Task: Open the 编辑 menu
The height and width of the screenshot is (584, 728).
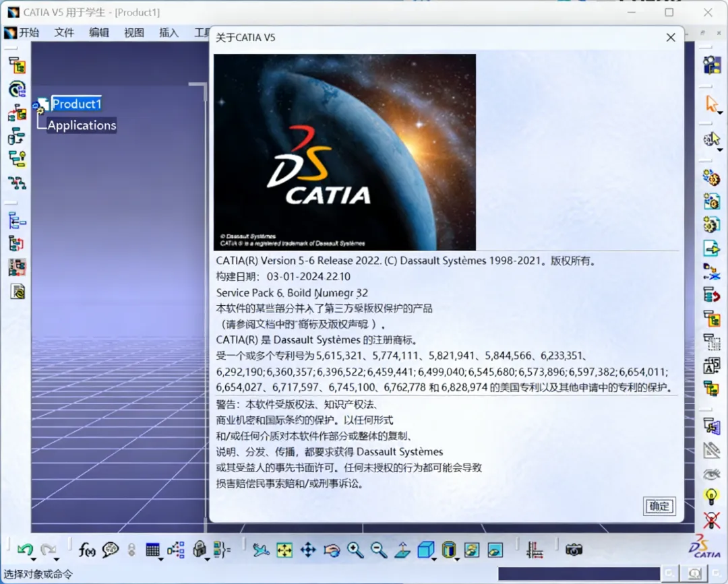Action: point(99,32)
